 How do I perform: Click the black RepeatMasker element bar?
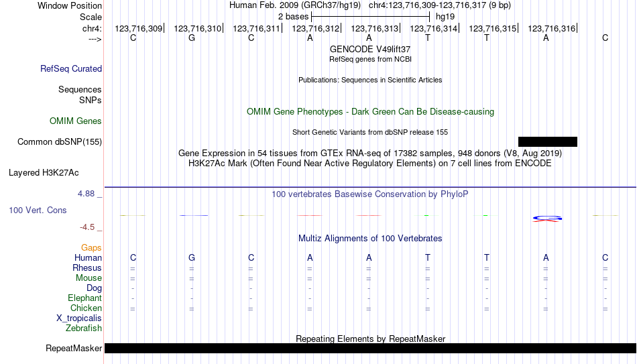click(371, 348)
